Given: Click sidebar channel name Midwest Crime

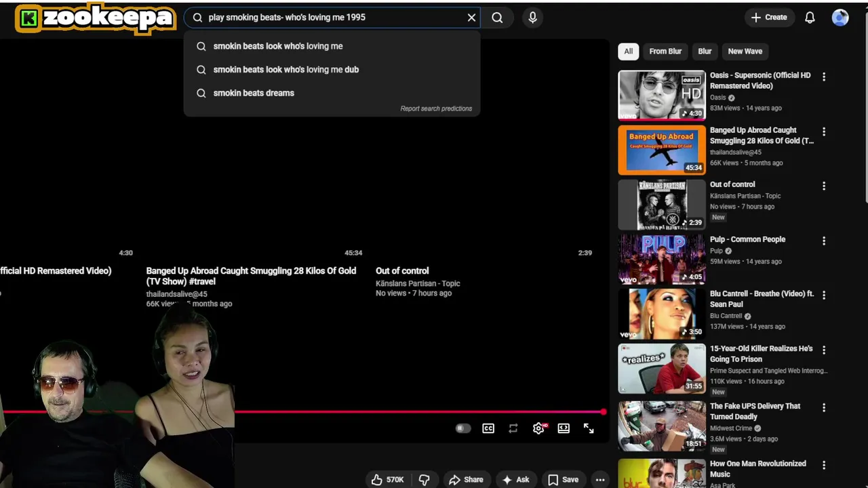Looking at the screenshot, I should [x=731, y=428].
